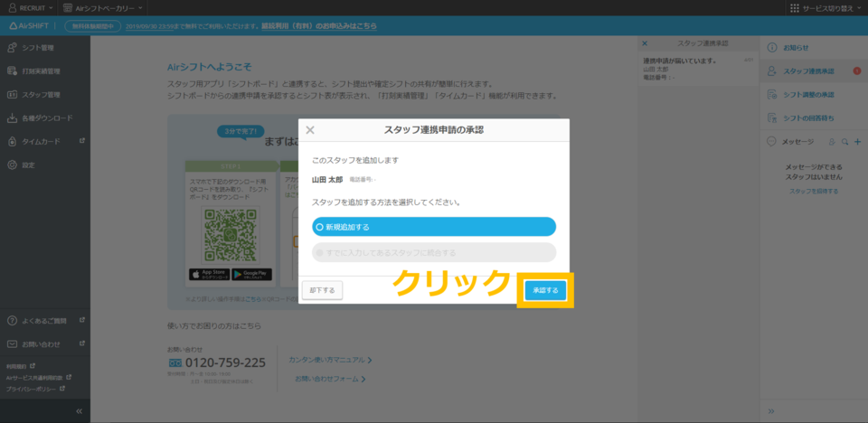Switch to the お知らせ notifications tab
The height and width of the screenshot is (423, 868).
(796, 47)
